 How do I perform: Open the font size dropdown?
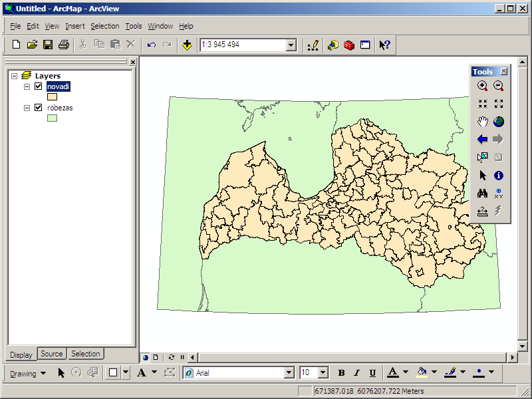coord(323,373)
